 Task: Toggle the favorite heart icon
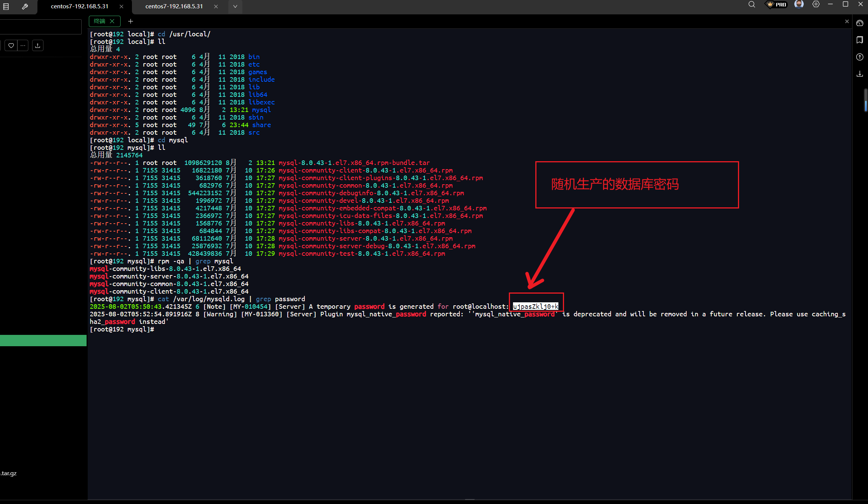coord(11,45)
